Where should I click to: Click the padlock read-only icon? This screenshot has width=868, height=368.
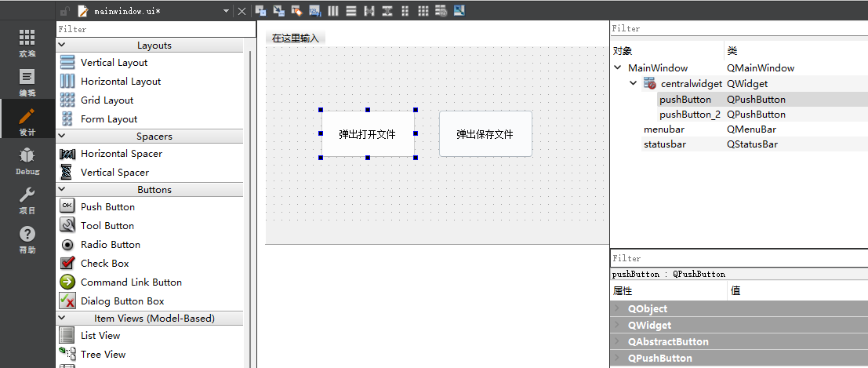click(x=65, y=11)
